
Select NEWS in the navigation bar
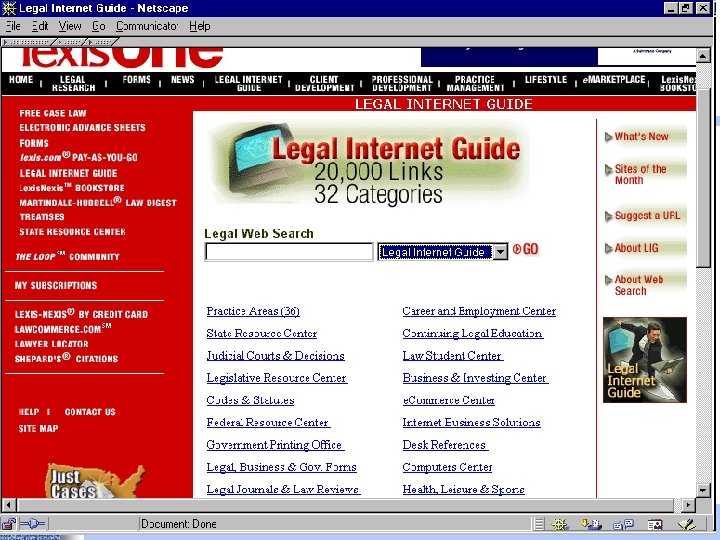(x=182, y=80)
